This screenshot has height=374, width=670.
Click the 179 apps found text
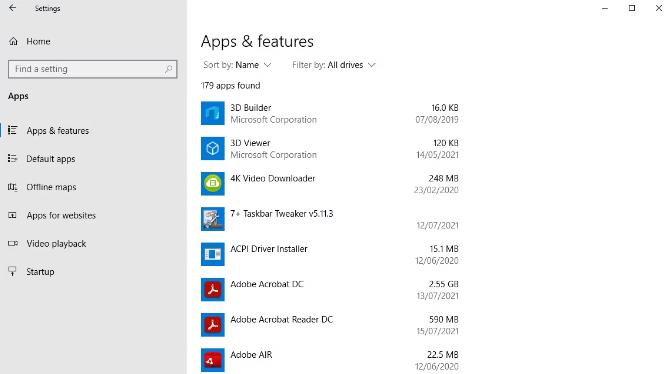pyautogui.click(x=231, y=85)
